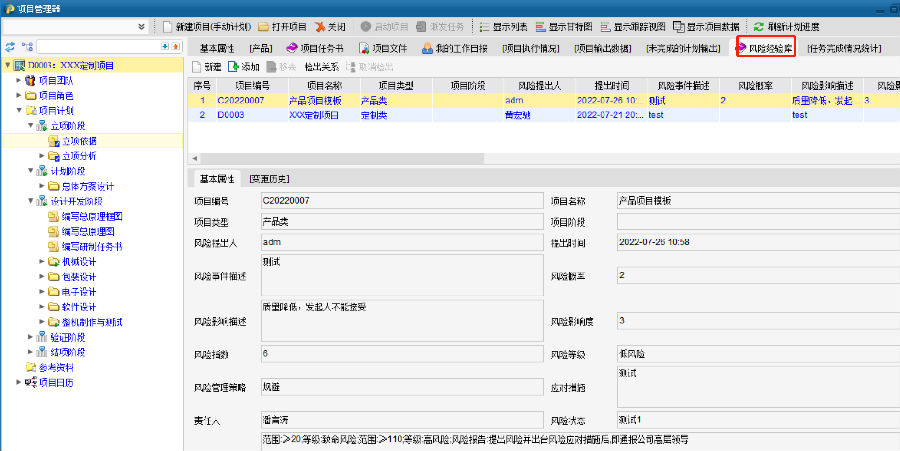
Task: Open the 风险经验库 tab
Action: click(x=766, y=47)
